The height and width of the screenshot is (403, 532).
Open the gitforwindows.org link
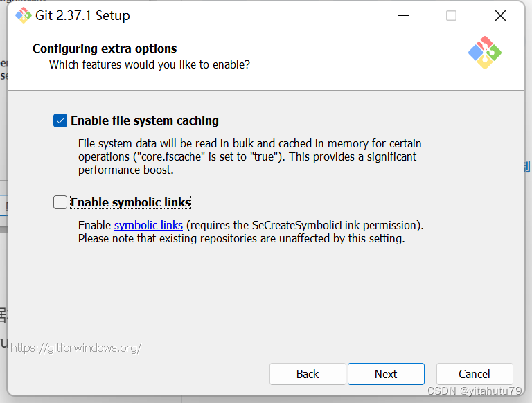coord(76,348)
